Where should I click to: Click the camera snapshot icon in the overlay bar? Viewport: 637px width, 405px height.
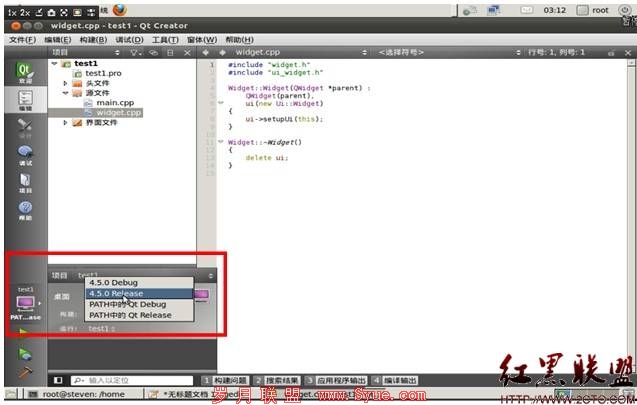click(52, 13)
